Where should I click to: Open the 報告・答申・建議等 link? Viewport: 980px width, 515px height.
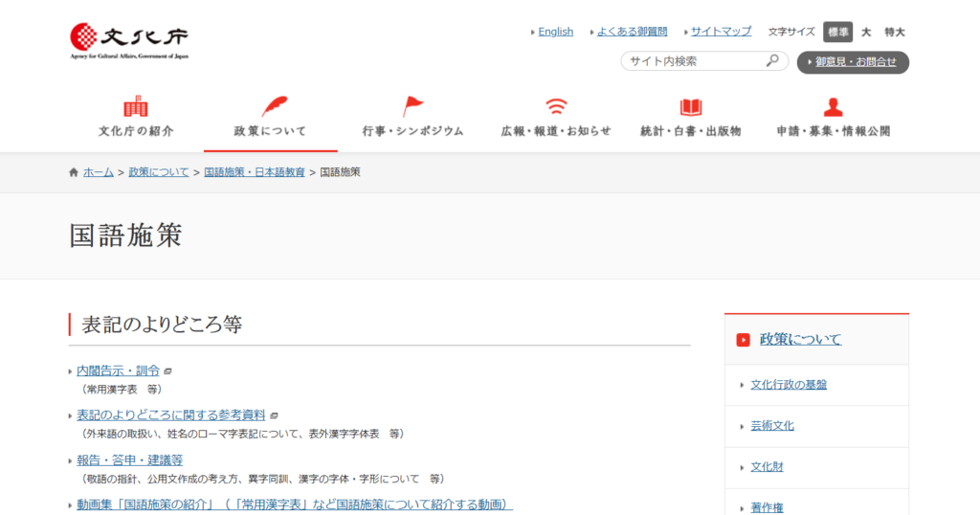click(129, 460)
